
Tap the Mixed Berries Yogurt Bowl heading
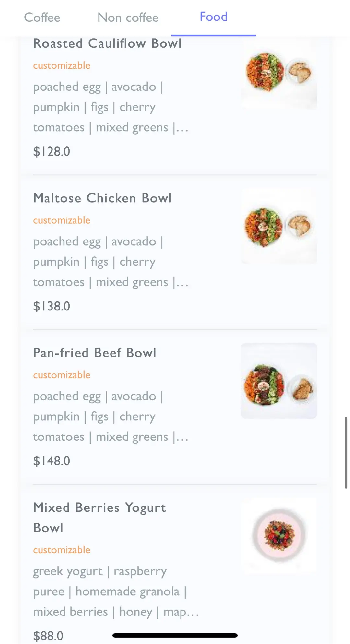(99, 517)
